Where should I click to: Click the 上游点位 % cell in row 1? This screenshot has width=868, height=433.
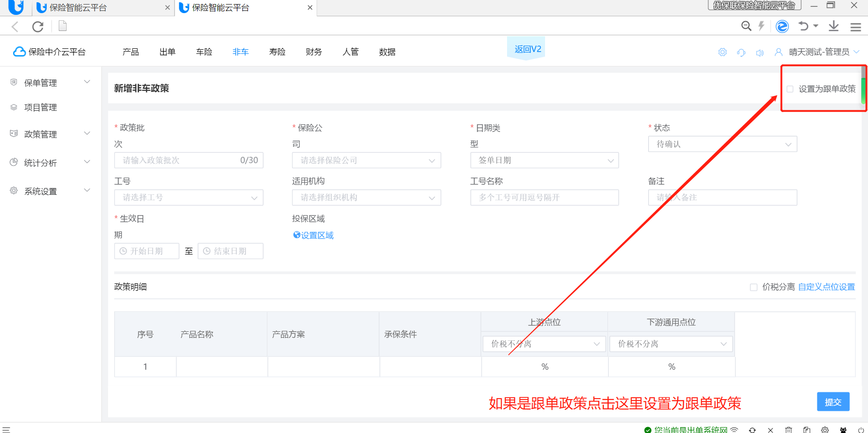pos(545,367)
